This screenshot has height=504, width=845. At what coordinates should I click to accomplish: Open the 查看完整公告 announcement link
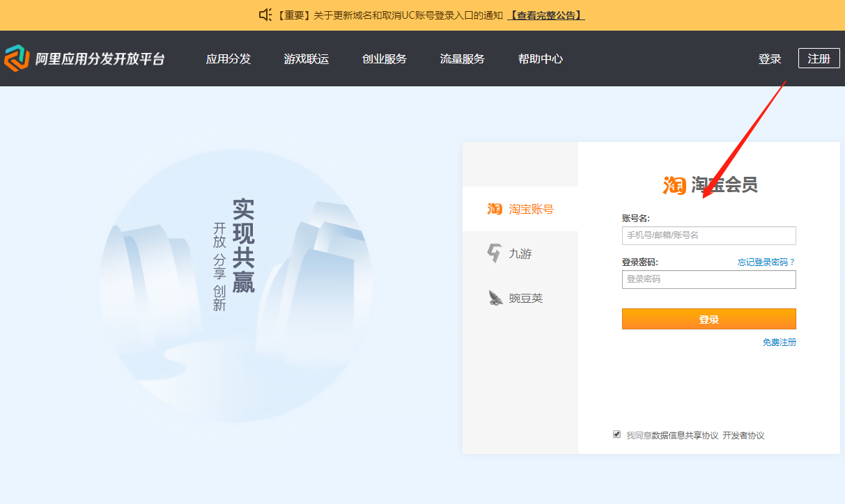[546, 15]
